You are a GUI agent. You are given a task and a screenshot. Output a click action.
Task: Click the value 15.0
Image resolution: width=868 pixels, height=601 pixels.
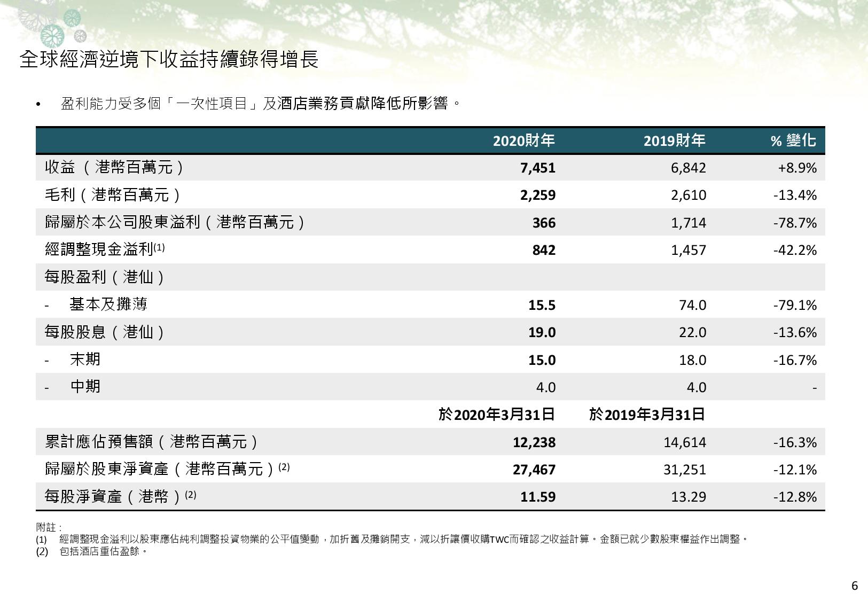[x=542, y=360]
